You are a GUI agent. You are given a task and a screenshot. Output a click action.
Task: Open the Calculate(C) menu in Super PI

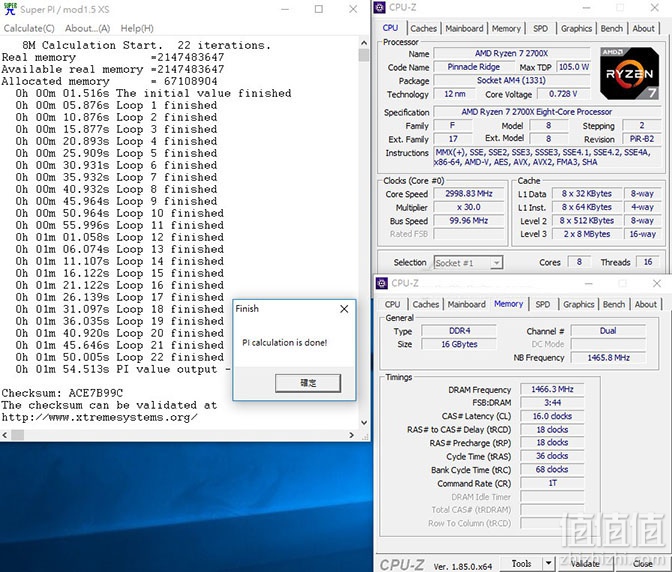[x=29, y=28]
